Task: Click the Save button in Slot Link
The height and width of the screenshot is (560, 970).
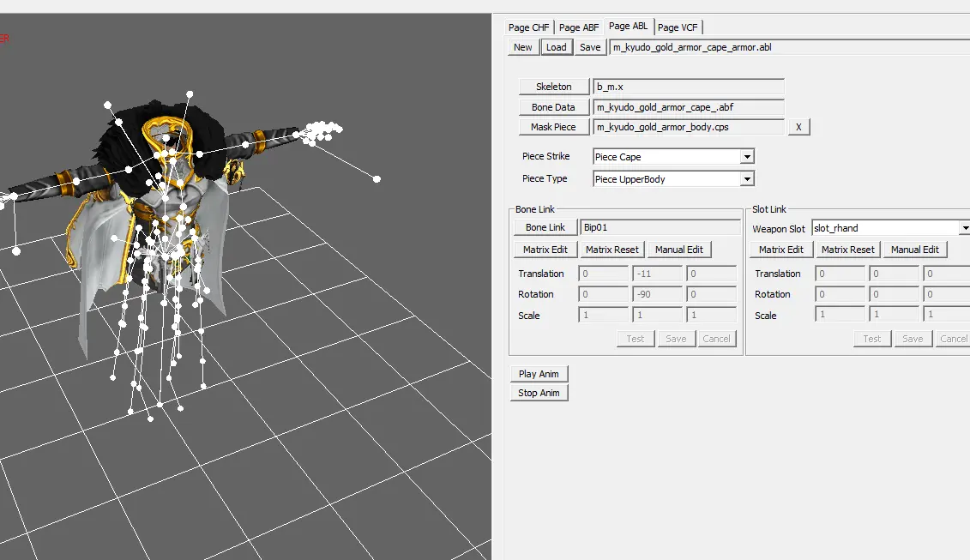Action: (913, 339)
